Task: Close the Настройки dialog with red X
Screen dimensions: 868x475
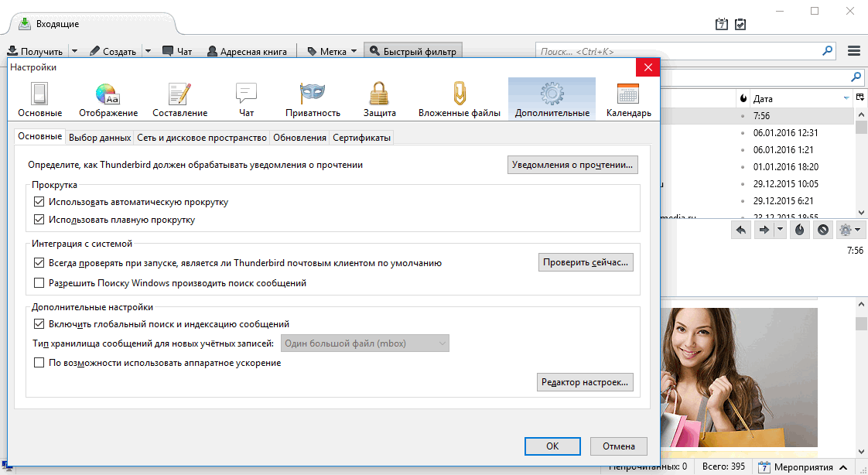Action: click(648, 67)
